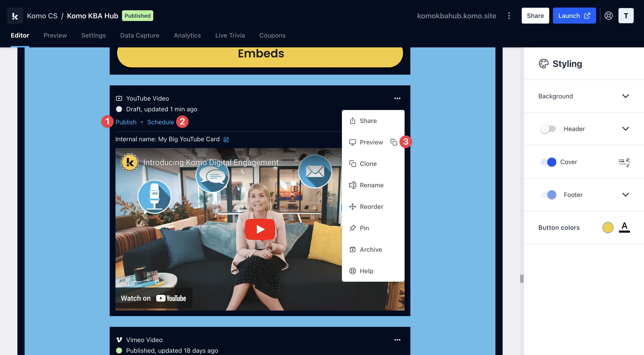Select Share in the card menu
Image resolution: width=644 pixels, height=355 pixels.
[x=373, y=121]
